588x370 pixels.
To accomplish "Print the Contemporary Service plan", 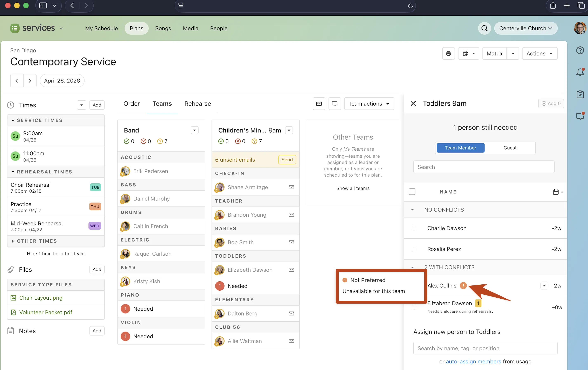I will [449, 53].
